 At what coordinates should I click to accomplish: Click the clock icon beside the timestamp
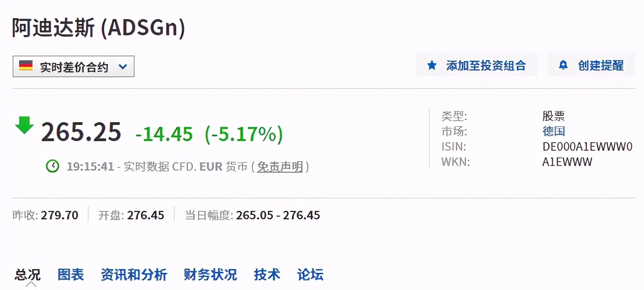coord(53,167)
